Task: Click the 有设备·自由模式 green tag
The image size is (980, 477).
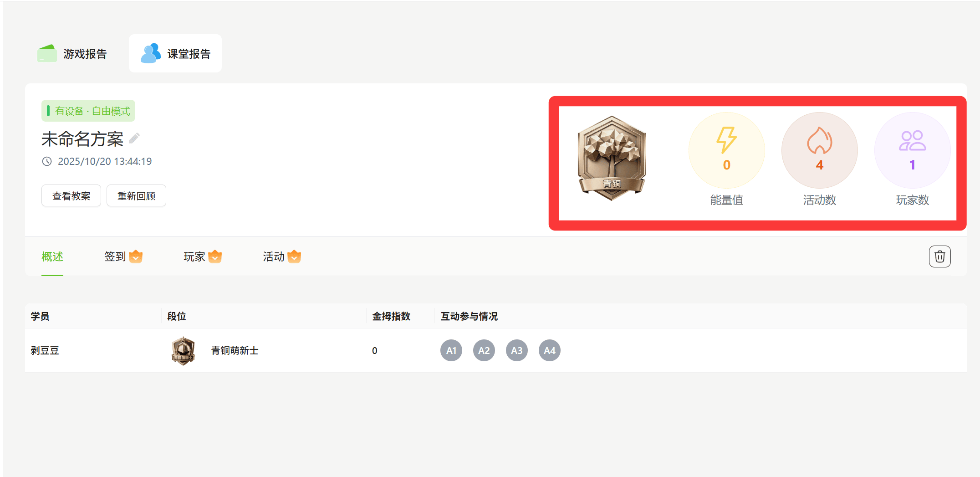Action: (88, 111)
